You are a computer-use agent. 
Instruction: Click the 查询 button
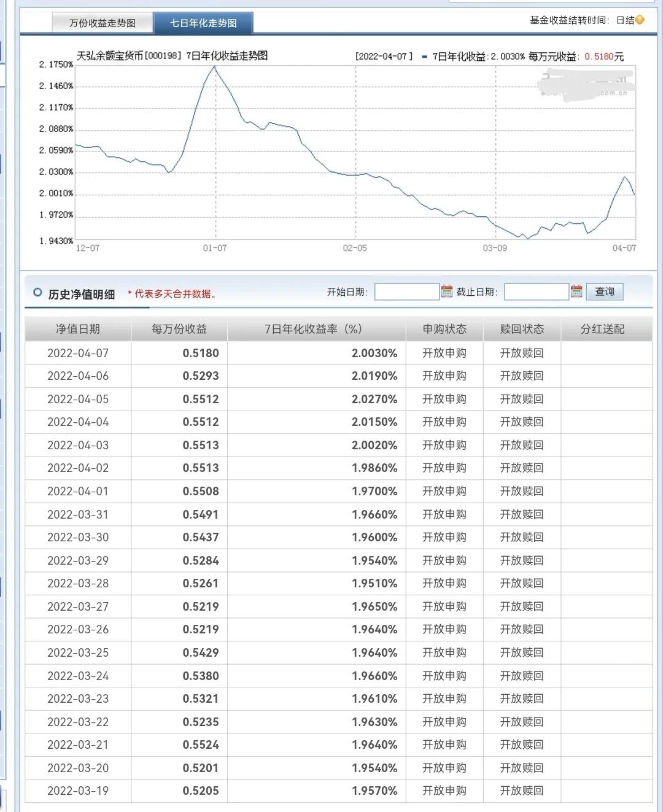pos(605,291)
